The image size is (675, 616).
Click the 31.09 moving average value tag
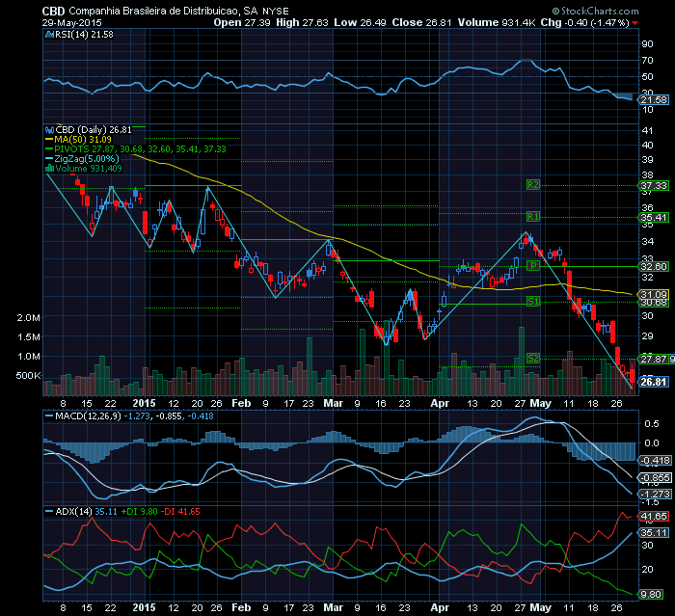pos(654,293)
